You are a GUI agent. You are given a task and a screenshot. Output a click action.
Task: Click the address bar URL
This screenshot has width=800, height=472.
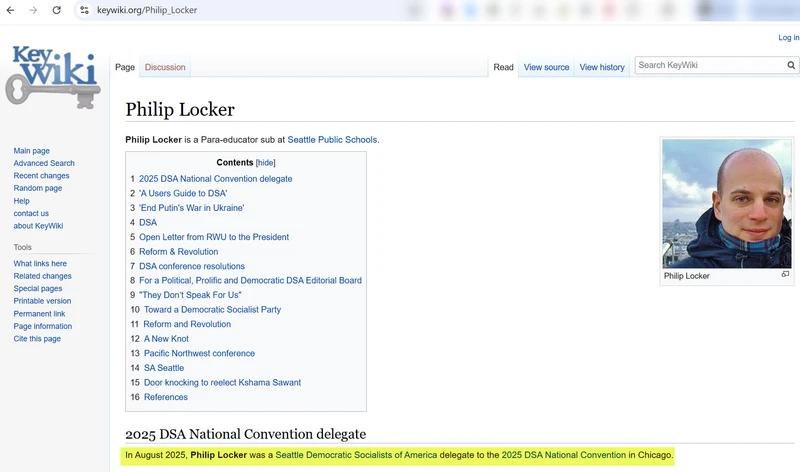(x=147, y=10)
